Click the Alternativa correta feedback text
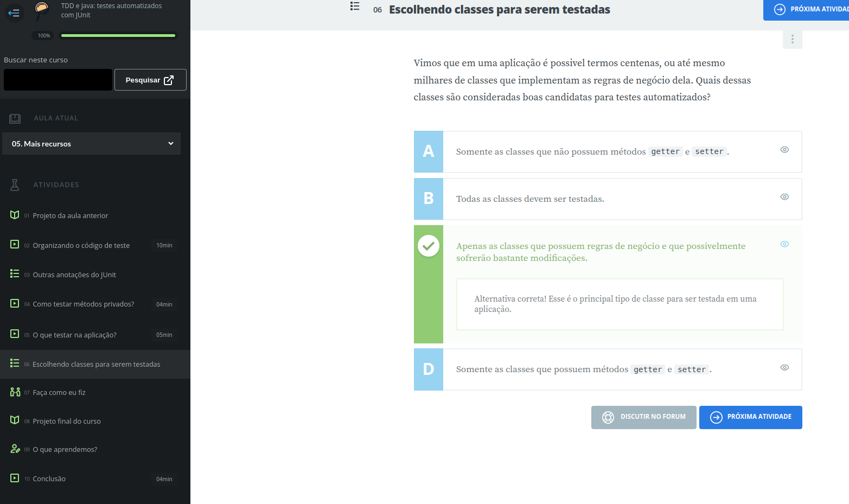 tap(615, 304)
